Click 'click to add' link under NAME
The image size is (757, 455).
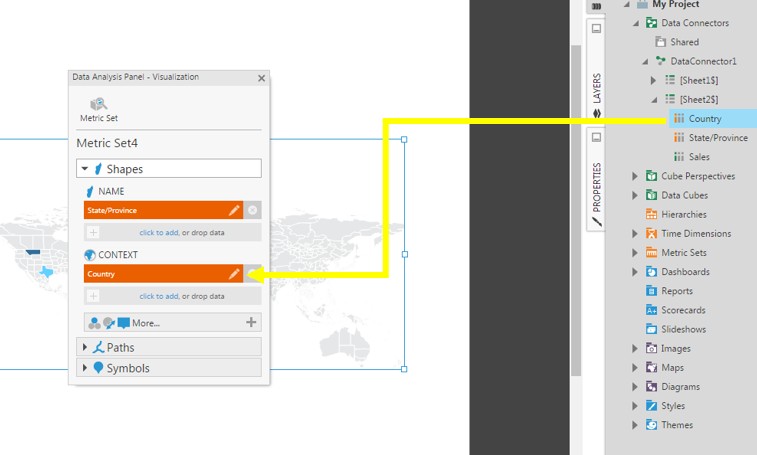click(x=158, y=233)
